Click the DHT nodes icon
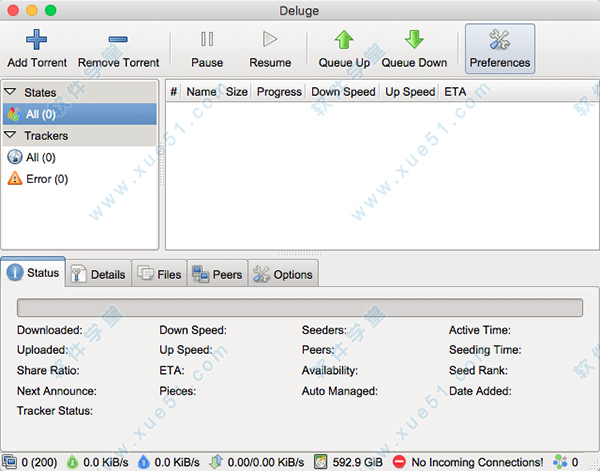Screen dimensions: 600x471 tap(560, 462)
